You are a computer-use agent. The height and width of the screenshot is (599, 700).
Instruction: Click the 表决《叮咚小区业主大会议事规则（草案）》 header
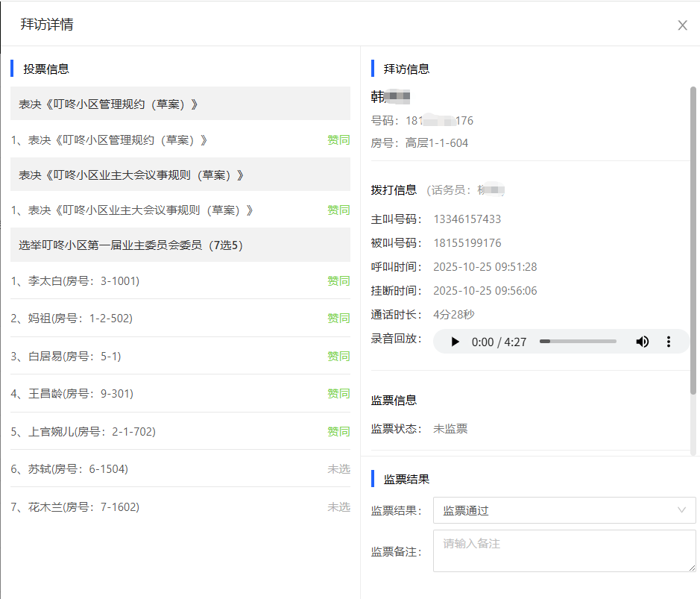pos(180,175)
